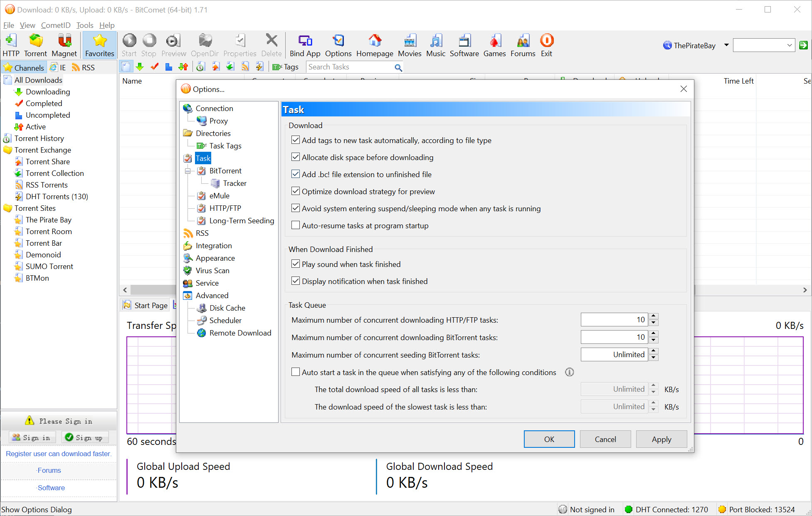Toggle Avoid system entering suspend mode checkbox

coord(296,208)
